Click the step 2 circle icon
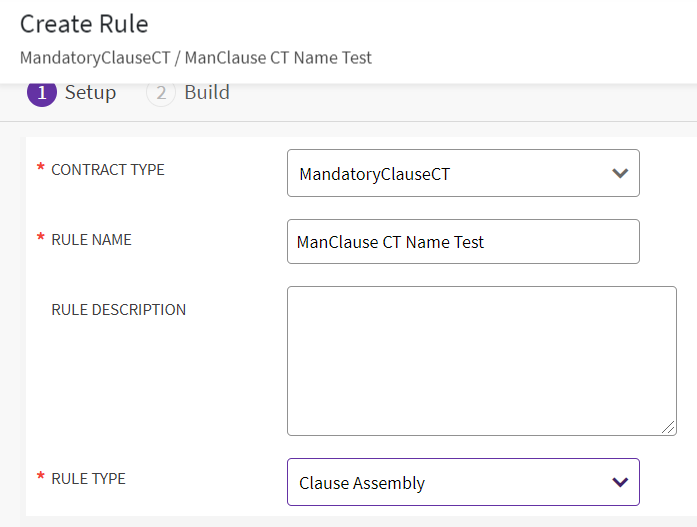 160,93
